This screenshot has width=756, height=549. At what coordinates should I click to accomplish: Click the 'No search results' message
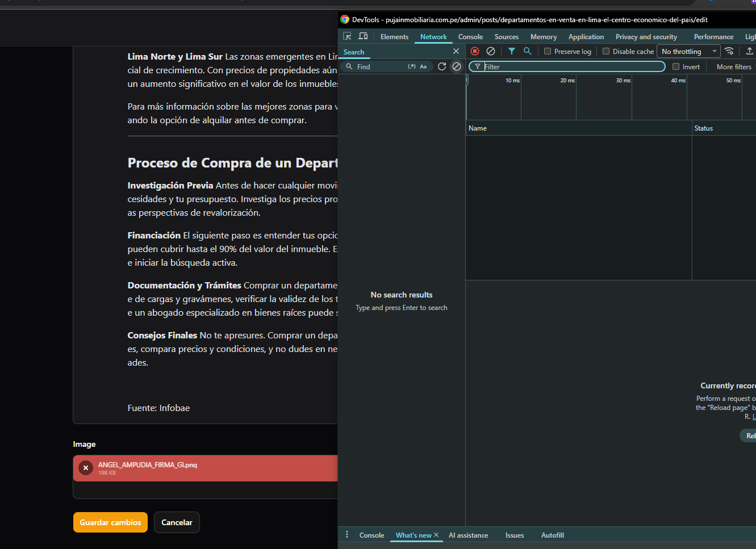(402, 295)
